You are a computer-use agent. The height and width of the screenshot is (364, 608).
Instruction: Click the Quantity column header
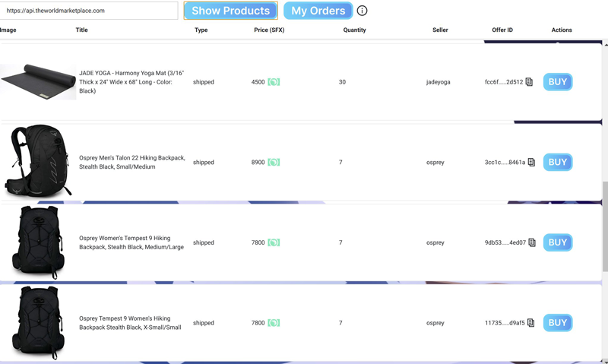tap(354, 30)
